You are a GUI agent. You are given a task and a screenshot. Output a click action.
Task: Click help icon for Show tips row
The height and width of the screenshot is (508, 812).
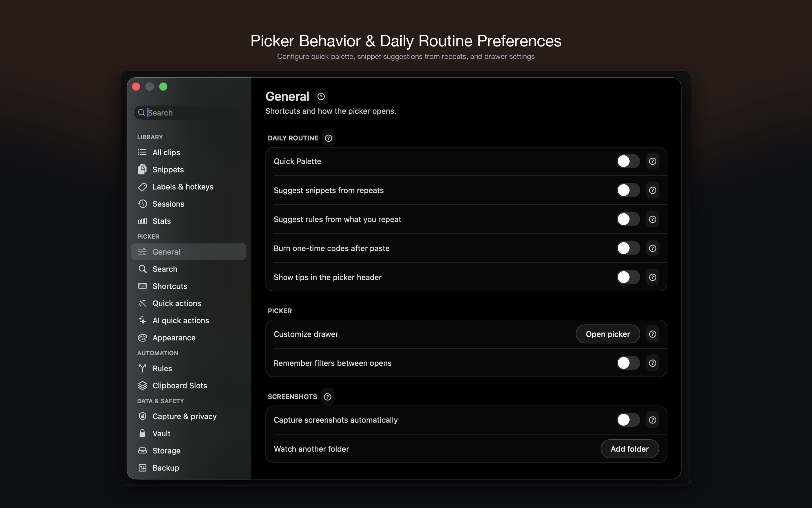pos(652,277)
